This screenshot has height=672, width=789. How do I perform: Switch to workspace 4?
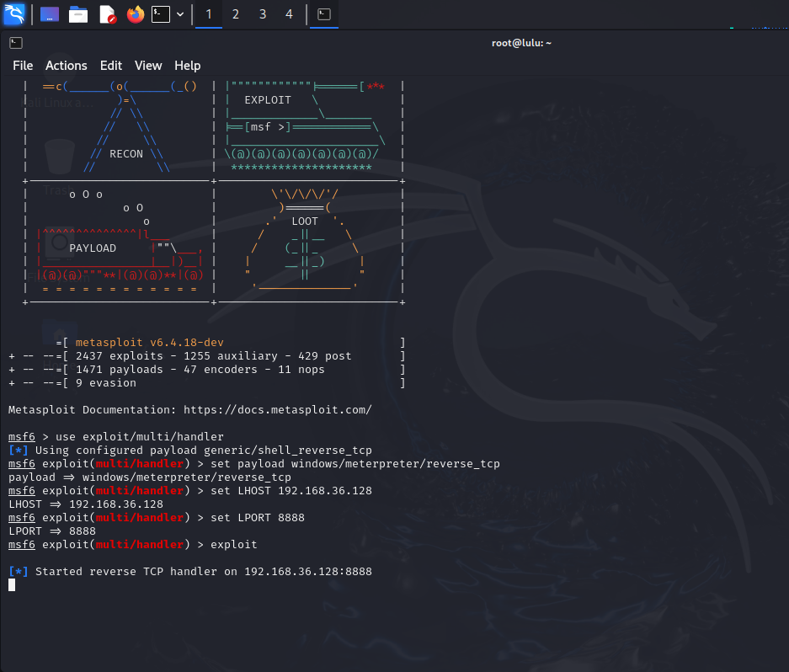(x=289, y=14)
